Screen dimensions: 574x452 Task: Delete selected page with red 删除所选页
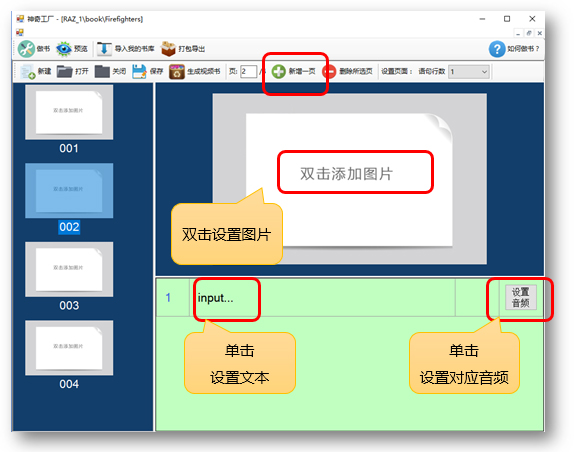click(x=329, y=71)
